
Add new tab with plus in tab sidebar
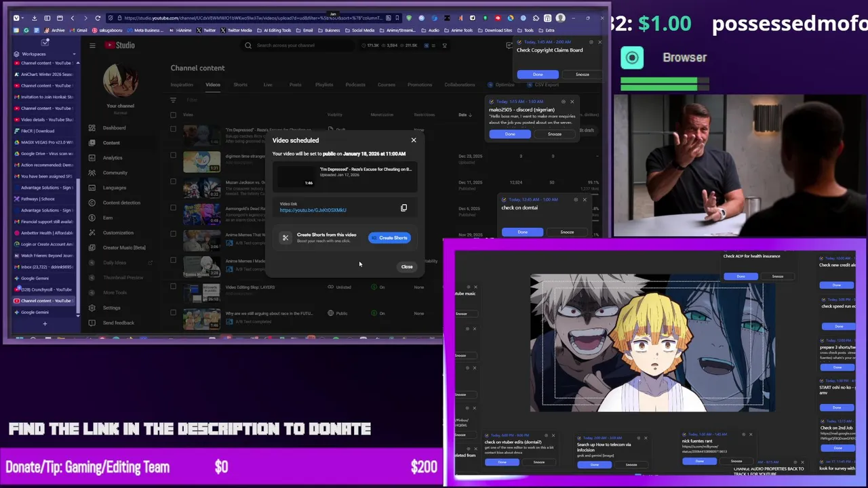(x=45, y=323)
